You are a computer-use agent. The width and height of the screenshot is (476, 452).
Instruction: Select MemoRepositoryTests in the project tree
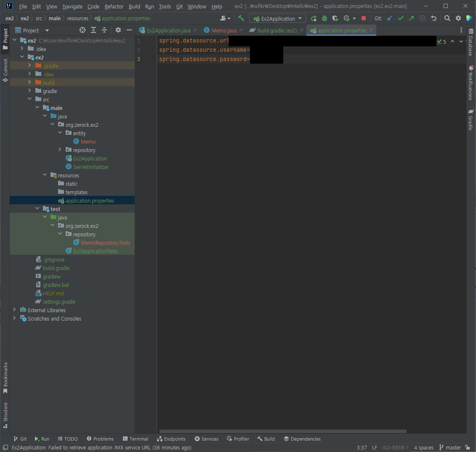105,243
